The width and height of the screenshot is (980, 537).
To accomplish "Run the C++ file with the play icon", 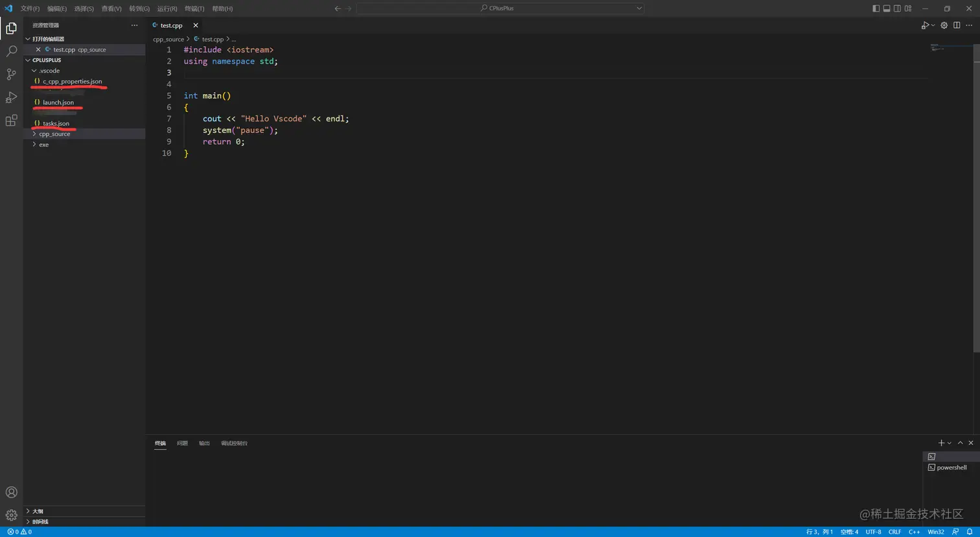I will (925, 25).
